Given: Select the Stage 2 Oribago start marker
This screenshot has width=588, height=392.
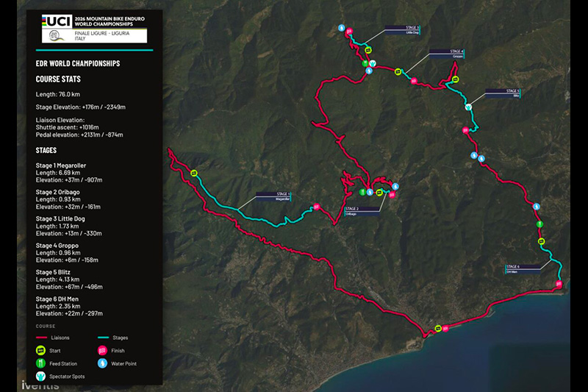Looking at the screenshot, I should pyautogui.click(x=379, y=193).
